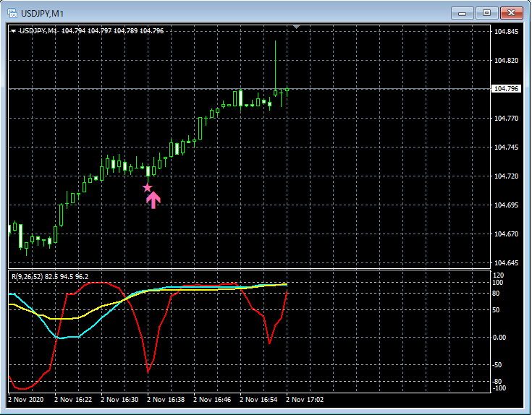Click the time label 2 Nov 16:30
Screen dimensions: 532x415
tap(119, 399)
